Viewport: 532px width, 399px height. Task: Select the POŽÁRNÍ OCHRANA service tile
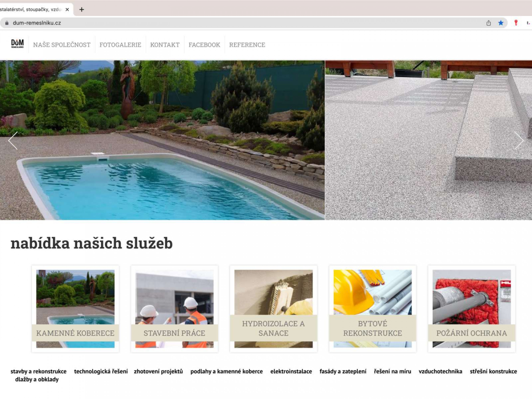(472, 309)
